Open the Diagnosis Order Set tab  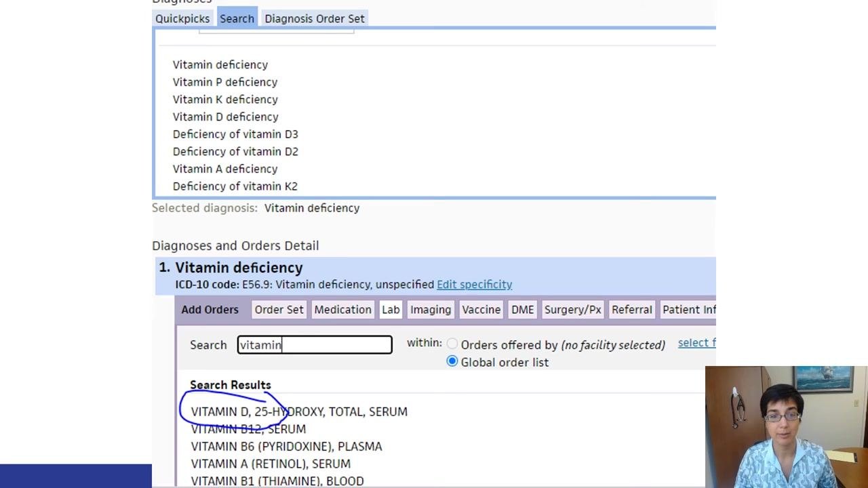pyautogui.click(x=315, y=18)
